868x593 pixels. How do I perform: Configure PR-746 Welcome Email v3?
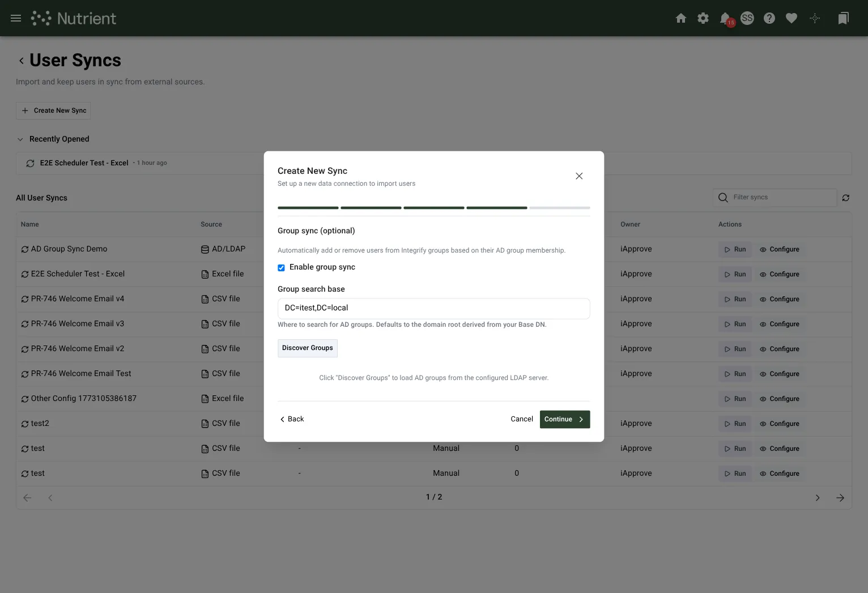pyautogui.click(x=780, y=324)
